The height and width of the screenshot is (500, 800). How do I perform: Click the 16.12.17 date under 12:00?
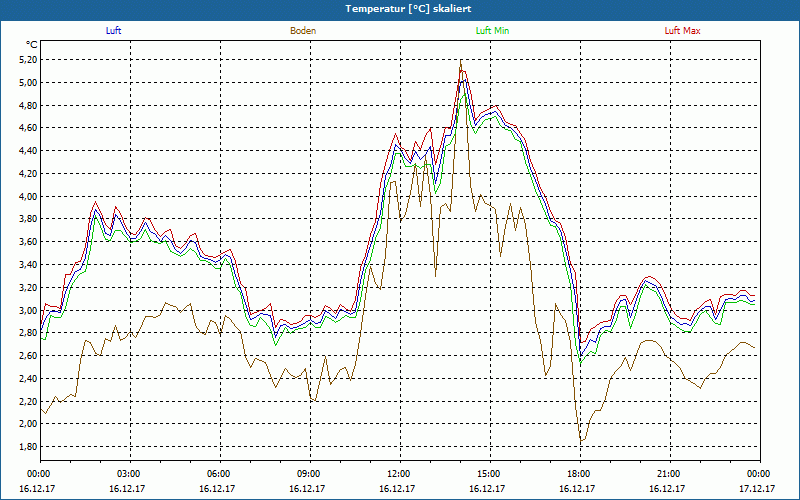pyautogui.click(x=397, y=488)
